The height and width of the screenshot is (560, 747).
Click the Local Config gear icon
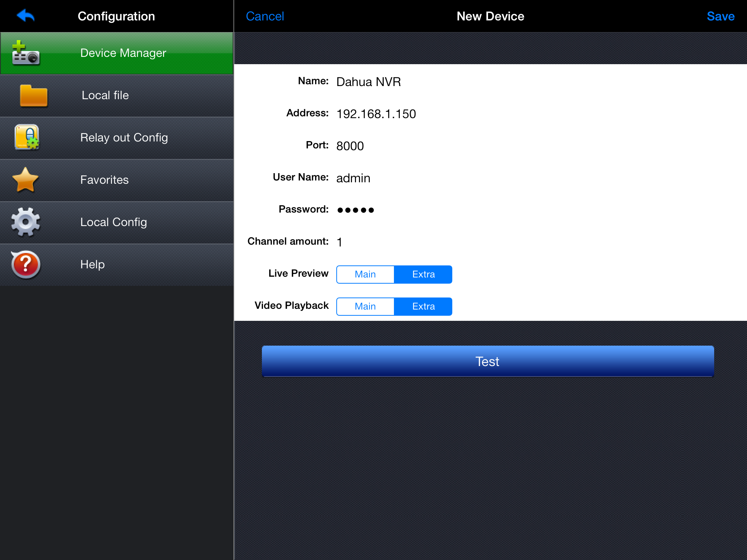coord(25,222)
